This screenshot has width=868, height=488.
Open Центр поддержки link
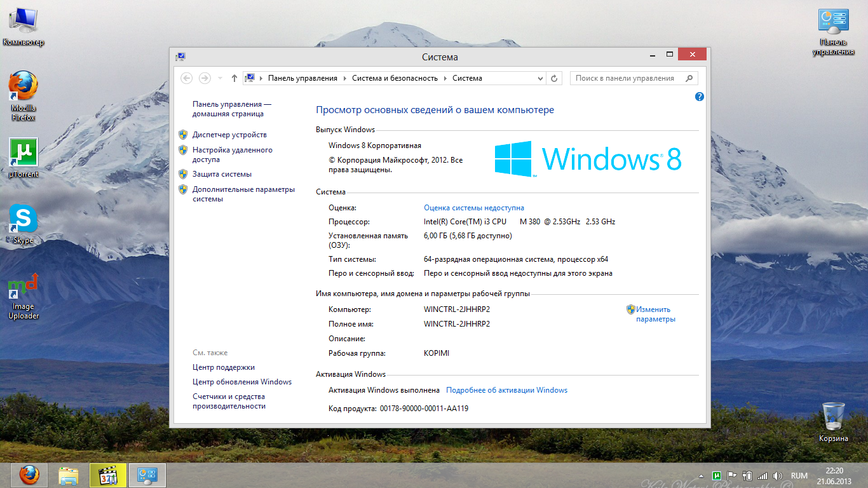(224, 367)
